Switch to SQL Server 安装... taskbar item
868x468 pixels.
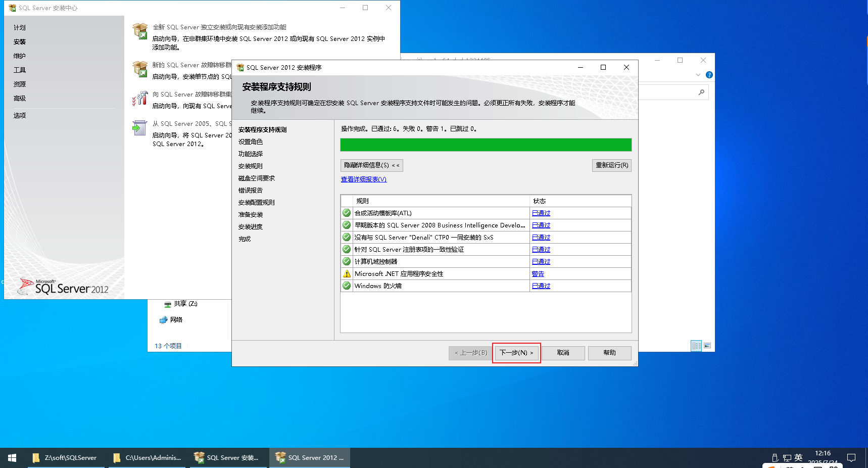coord(228,458)
